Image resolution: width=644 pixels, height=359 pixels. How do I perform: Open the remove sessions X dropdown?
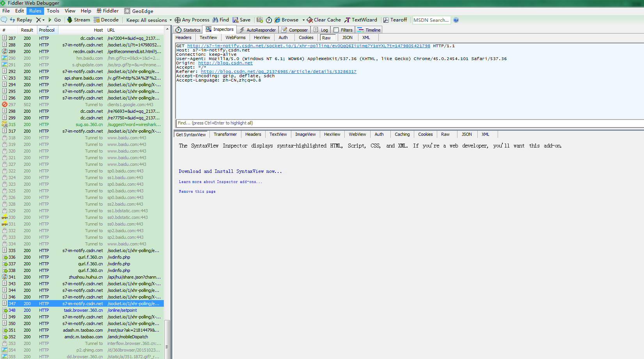click(x=43, y=20)
